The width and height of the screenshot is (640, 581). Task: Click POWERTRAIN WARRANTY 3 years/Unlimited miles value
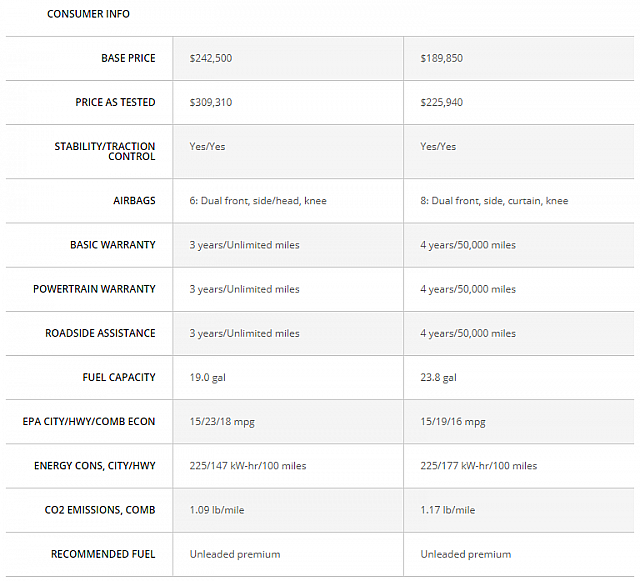[x=245, y=289]
